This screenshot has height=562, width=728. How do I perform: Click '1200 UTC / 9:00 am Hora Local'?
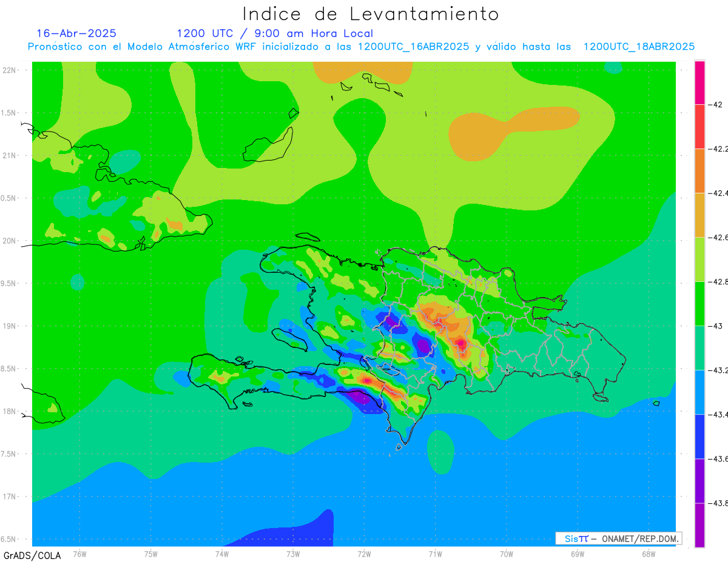point(275,33)
